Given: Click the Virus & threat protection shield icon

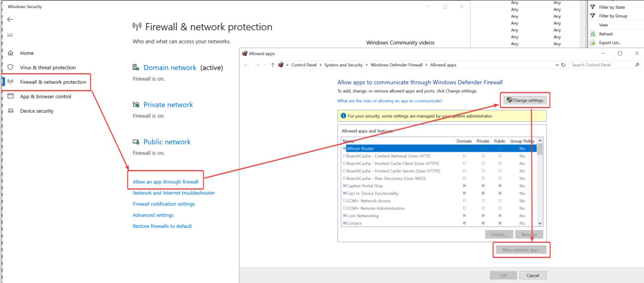Looking at the screenshot, I should tap(10, 67).
